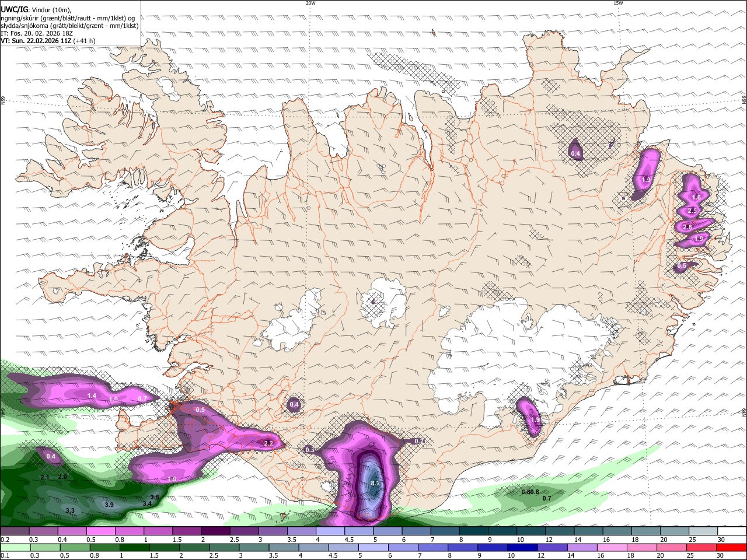Click the VT: Sun. 22.02.2026 11Z line
Image resolution: width=747 pixels, height=560 pixels.
tap(48, 41)
